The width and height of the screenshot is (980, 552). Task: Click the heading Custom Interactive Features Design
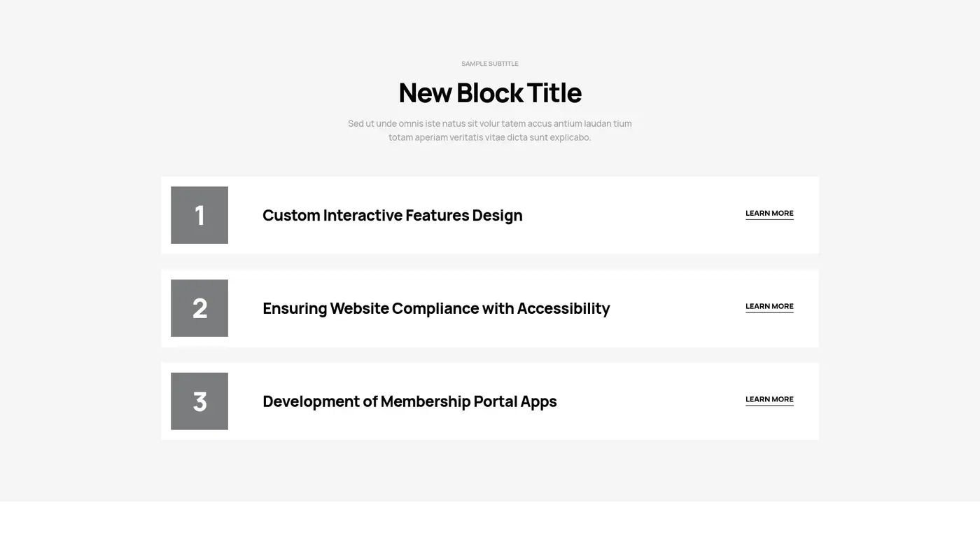pyautogui.click(x=392, y=215)
